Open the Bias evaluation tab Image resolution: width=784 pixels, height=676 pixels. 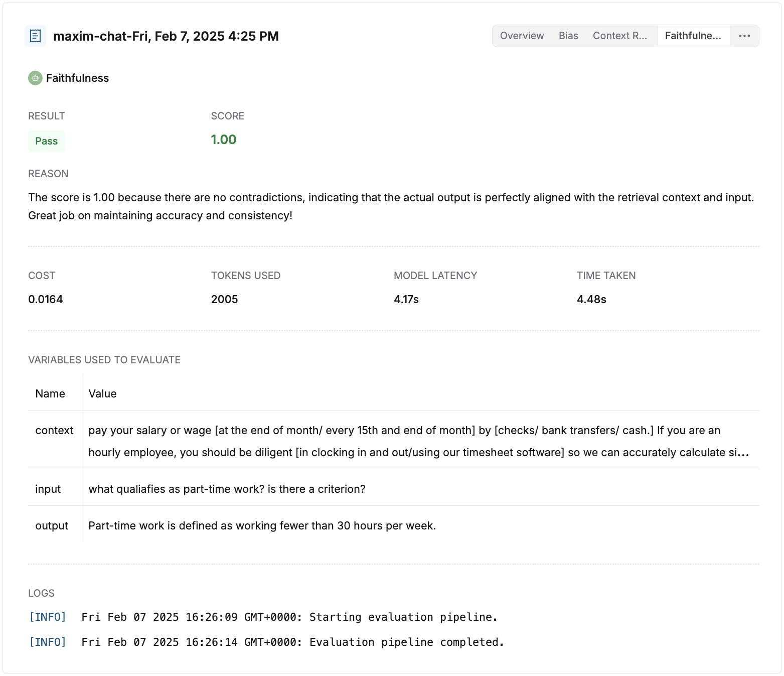coord(568,36)
